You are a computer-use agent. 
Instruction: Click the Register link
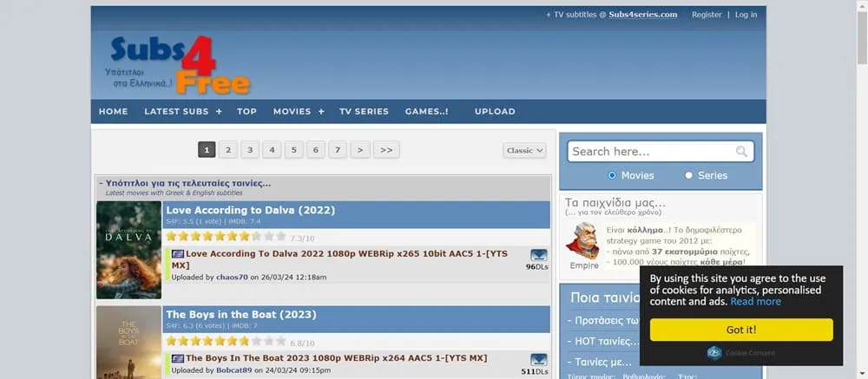tap(707, 15)
